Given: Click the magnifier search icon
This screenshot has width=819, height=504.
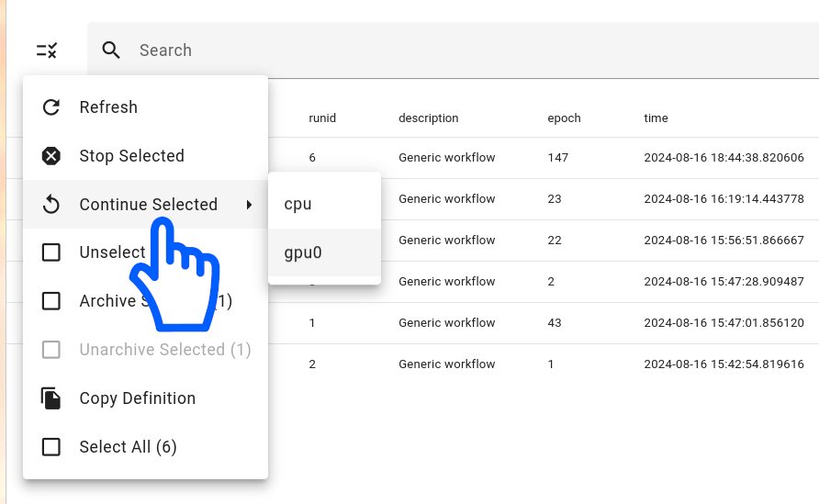Looking at the screenshot, I should [x=111, y=50].
